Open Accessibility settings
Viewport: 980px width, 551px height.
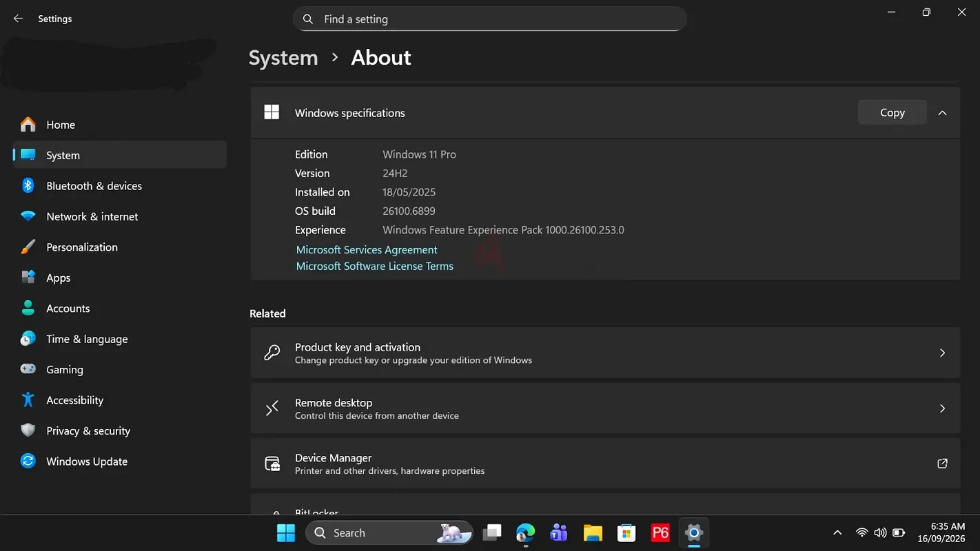(120, 400)
